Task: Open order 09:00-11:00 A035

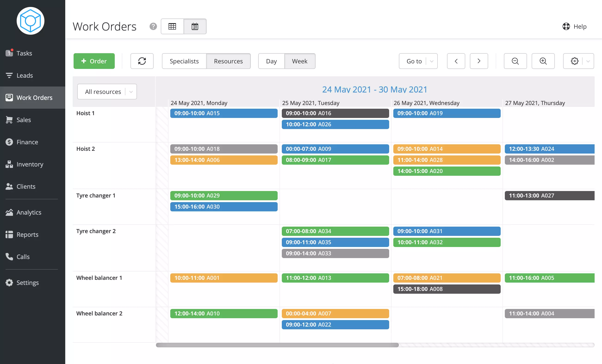Action: (335, 242)
